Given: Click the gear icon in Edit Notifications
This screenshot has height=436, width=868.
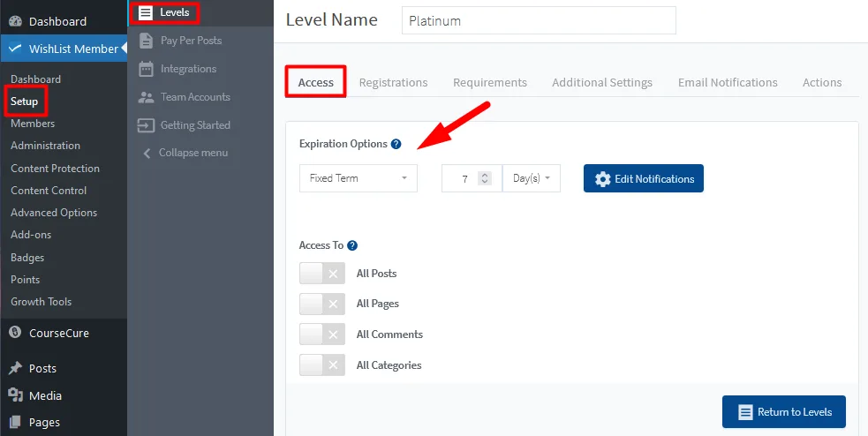Looking at the screenshot, I should 603,178.
